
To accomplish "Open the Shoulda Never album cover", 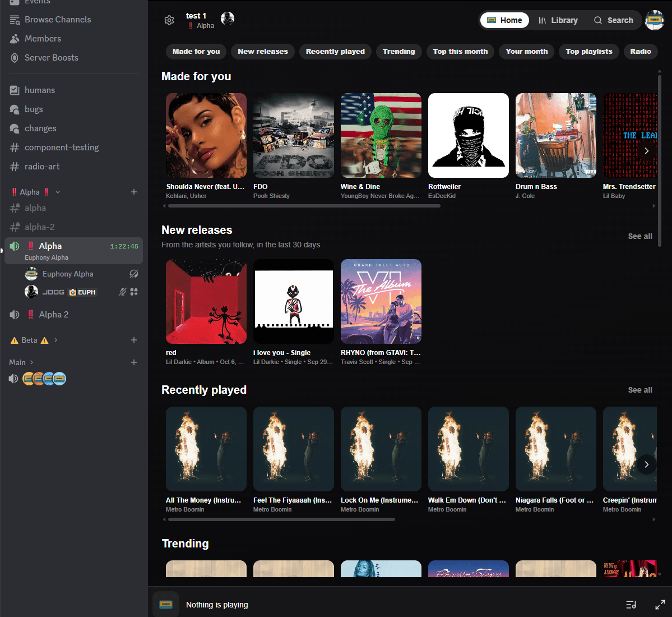I will [206, 136].
